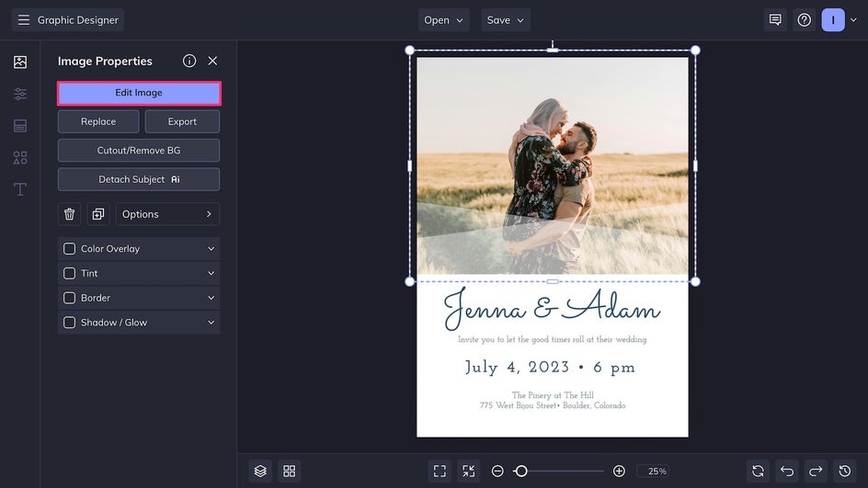Click the user avatar button
Image resolution: width=868 pixels, height=488 pixels.
833,20
